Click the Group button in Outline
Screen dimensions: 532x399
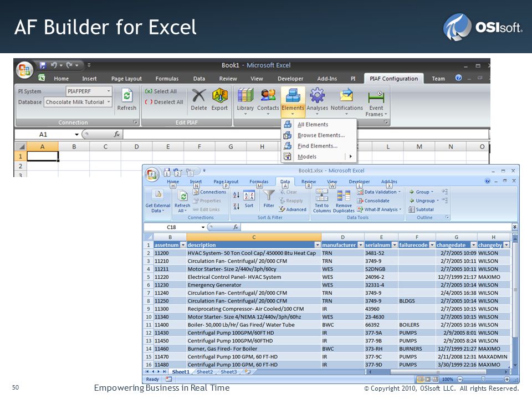pyautogui.click(x=421, y=192)
